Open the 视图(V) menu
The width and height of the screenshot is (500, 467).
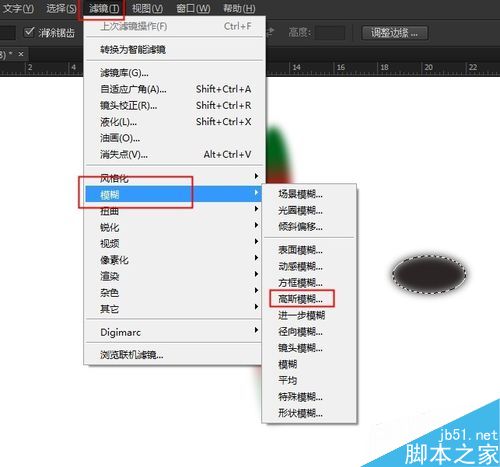pyautogui.click(x=147, y=8)
